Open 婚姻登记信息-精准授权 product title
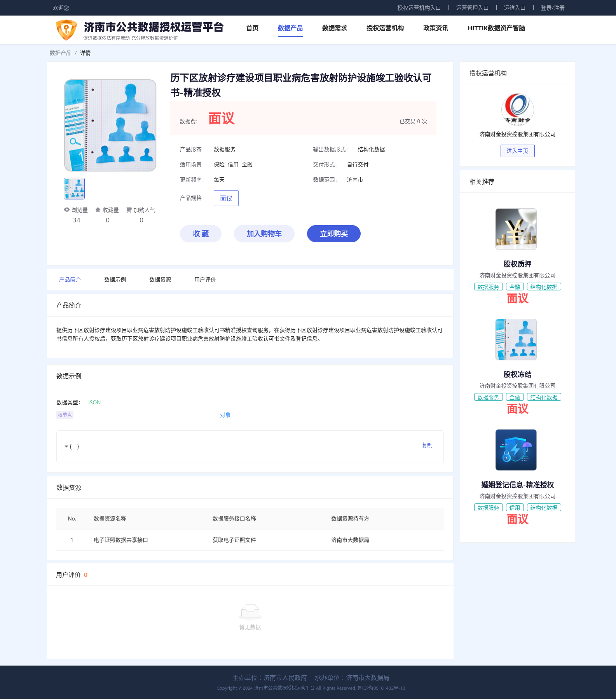 tap(517, 485)
